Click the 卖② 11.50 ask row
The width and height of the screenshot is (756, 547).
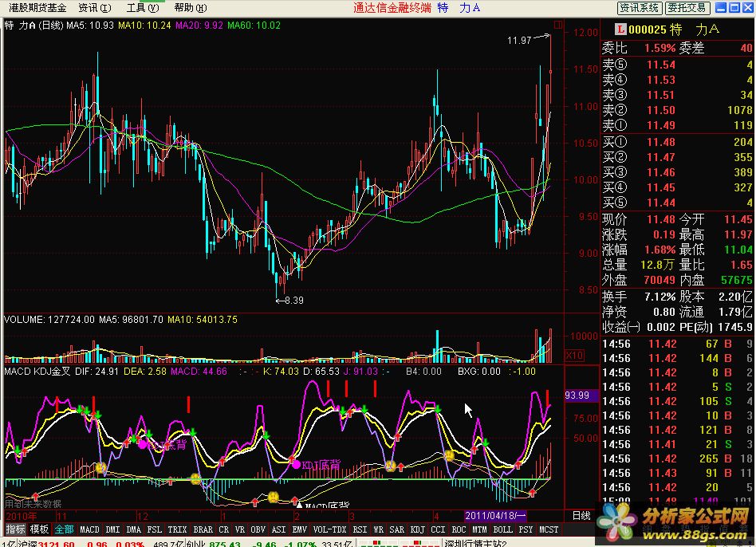click(677, 110)
